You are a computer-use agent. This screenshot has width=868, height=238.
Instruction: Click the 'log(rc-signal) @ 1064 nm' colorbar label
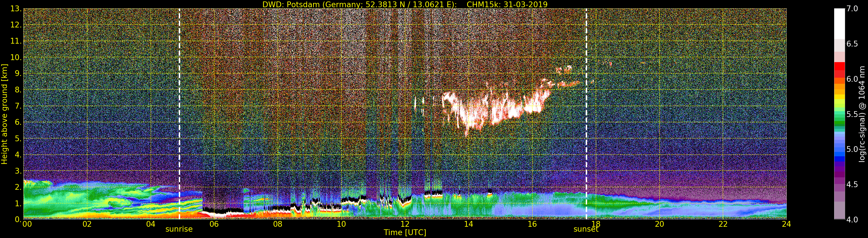tap(862, 114)
